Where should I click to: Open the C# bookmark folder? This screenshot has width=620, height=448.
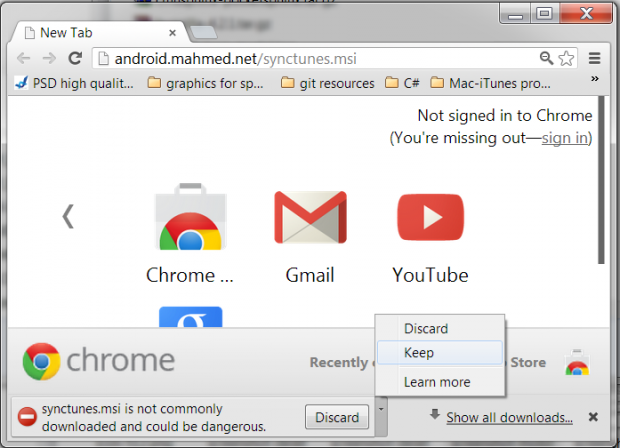point(402,83)
